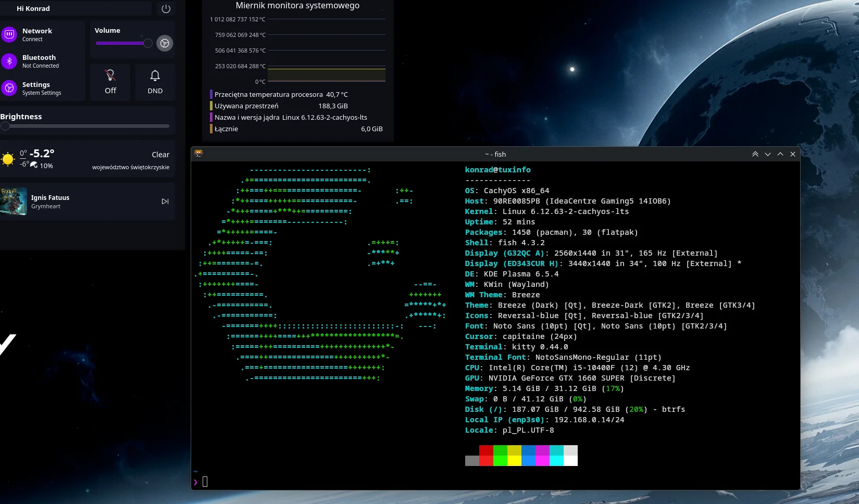
Task: Click 'Display (G32QC A)' line
Action: point(591,253)
